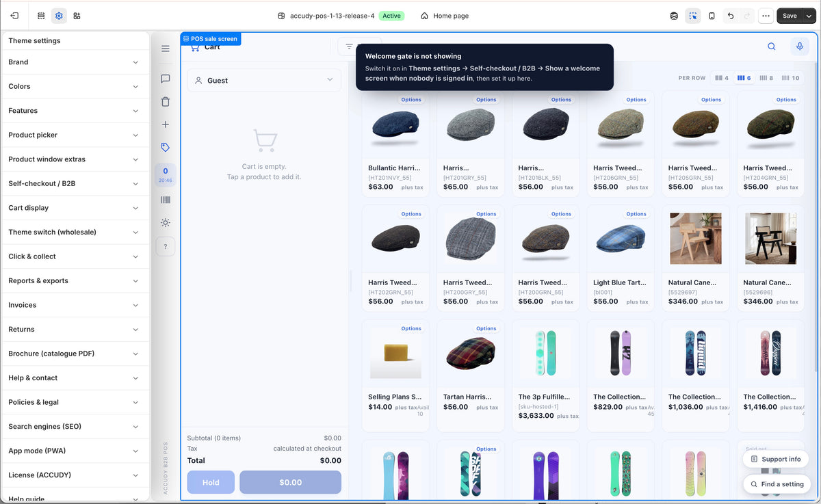Switch to mobile device preview icon
821x504 pixels.
712,16
